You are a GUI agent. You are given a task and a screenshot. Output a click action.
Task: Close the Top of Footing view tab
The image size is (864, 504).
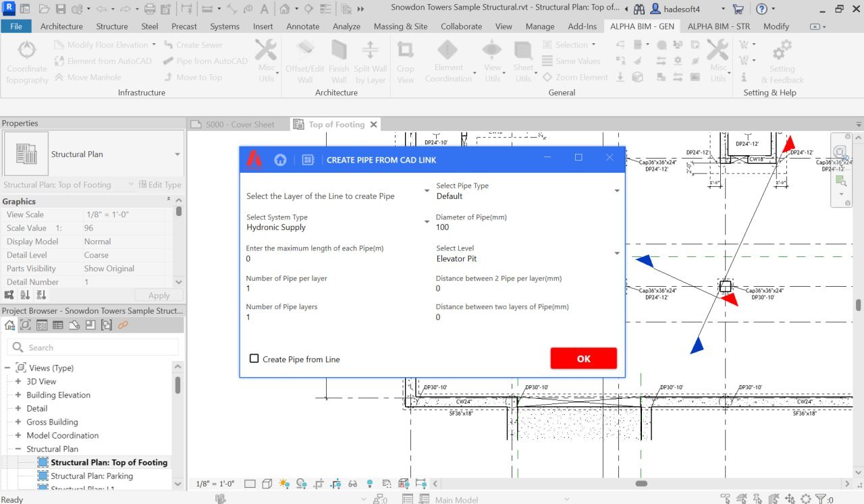coord(373,124)
